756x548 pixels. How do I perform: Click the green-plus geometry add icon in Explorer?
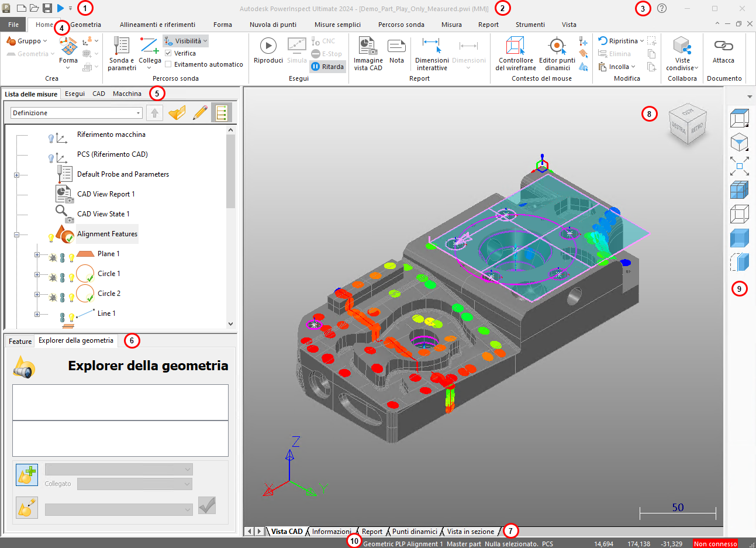tap(27, 475)
